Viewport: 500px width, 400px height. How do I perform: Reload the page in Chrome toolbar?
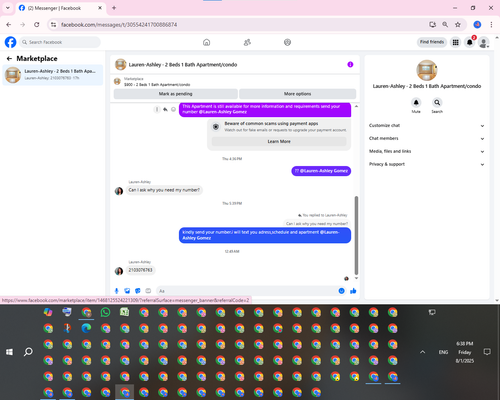[37, 25]
